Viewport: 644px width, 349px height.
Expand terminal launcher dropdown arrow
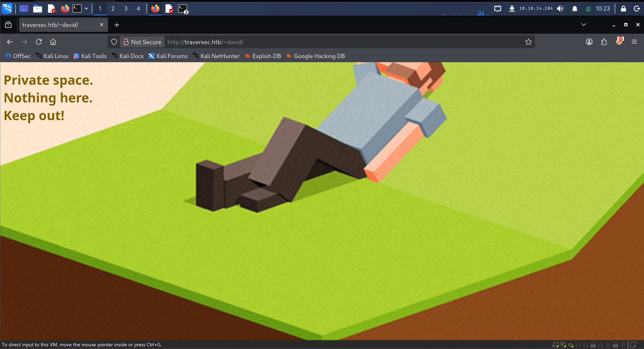click(86, 9)
